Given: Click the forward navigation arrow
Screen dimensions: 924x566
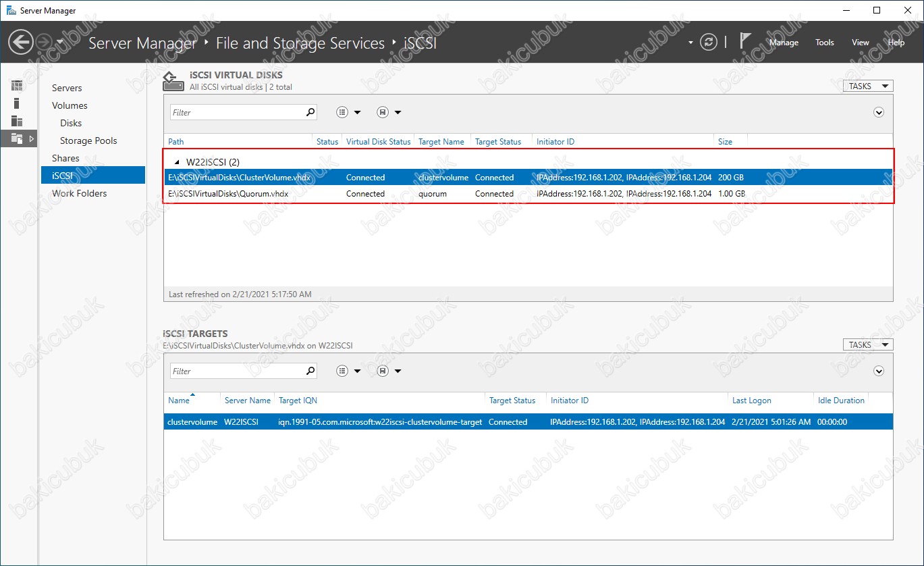Looking at the screenshot, I should pos(43,43).
